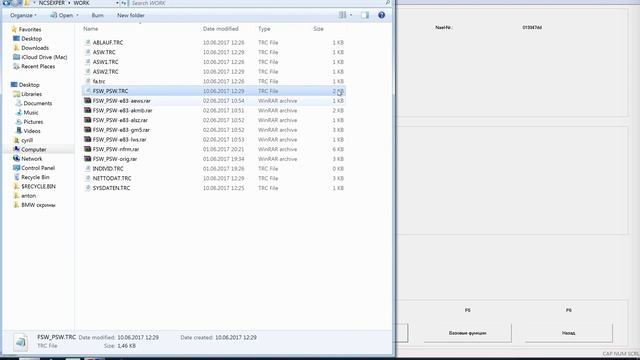Select the ASW.TRC file icon
The height and width of the screenshot is (360, 640).
click(87, 52)
